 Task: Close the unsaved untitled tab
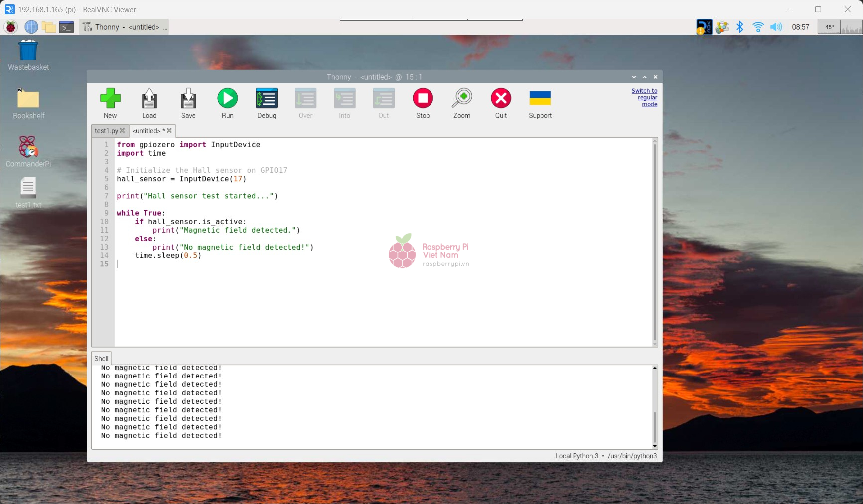coord(169,131)
